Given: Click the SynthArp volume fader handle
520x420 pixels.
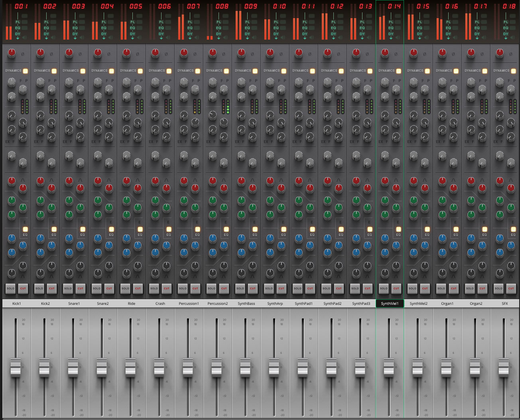Looking at the screenshot, I should 274,367.
